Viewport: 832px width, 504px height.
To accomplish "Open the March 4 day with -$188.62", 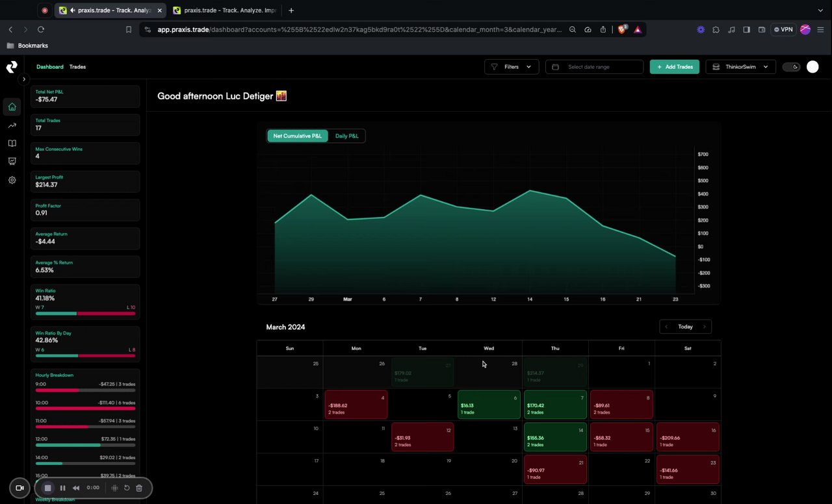I will pos(356,405).
